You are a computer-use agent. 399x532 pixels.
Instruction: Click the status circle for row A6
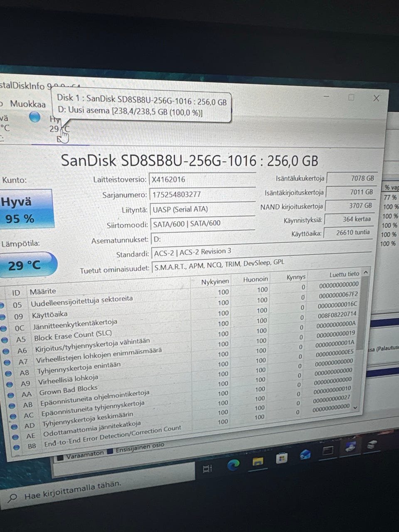pyautogui.click(x=6, y=351)
